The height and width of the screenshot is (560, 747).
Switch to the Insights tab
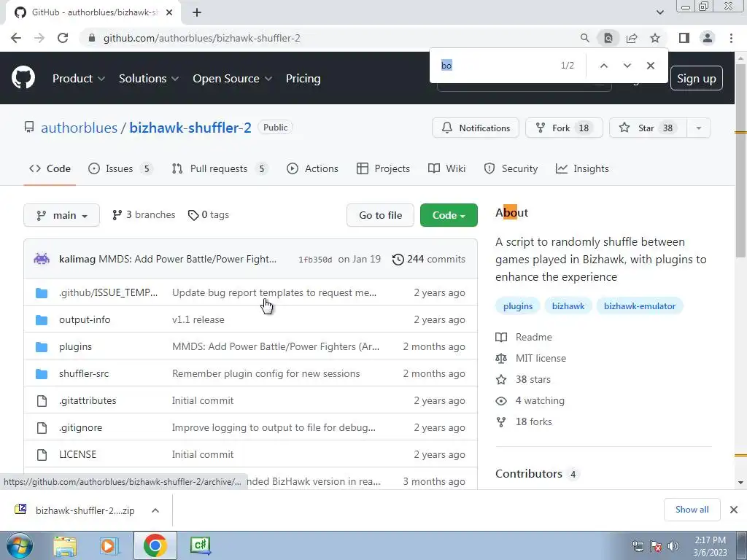(x=582, y=168)
